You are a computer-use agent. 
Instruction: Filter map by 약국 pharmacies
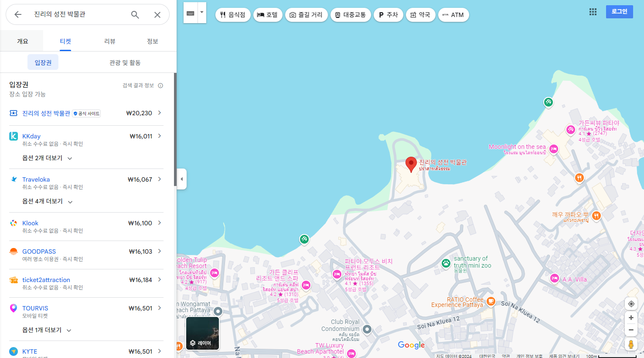(421, 15)
